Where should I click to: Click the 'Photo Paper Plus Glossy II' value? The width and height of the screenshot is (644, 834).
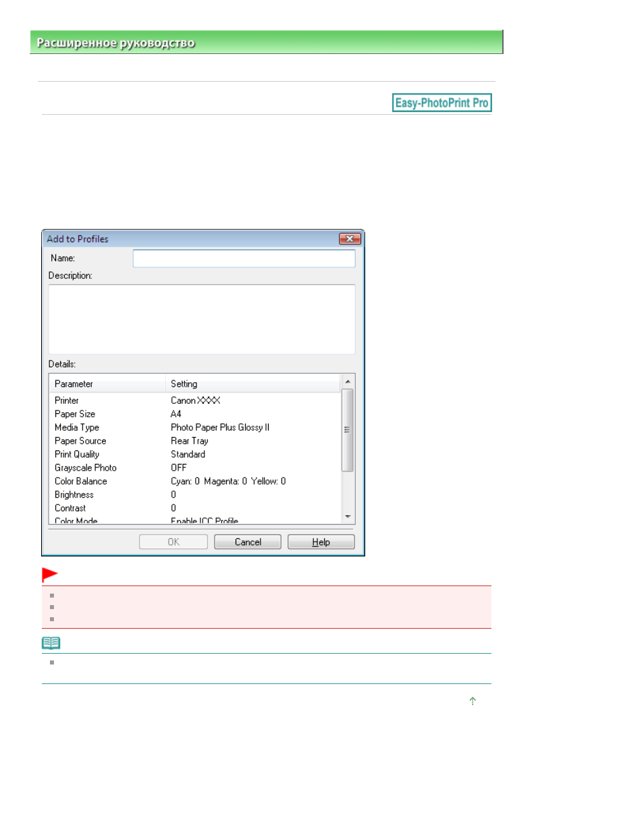coord(220,427)
